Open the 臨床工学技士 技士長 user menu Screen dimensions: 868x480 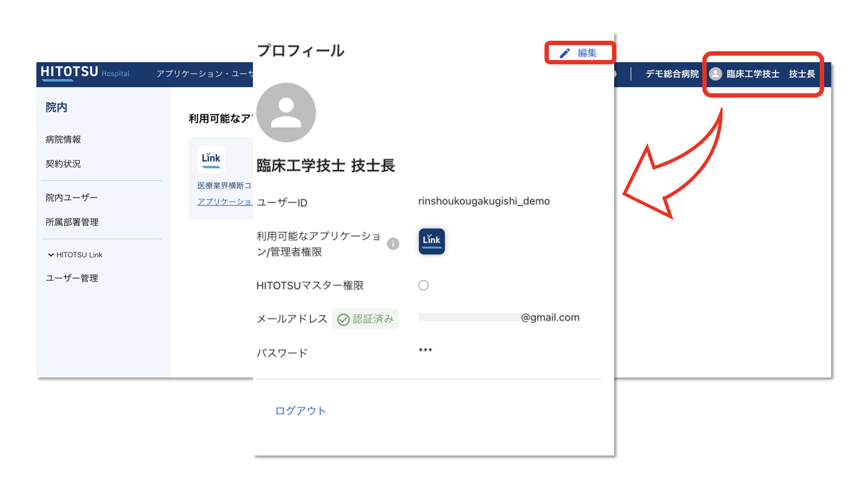pyautogui.click(x=770, y=74)
